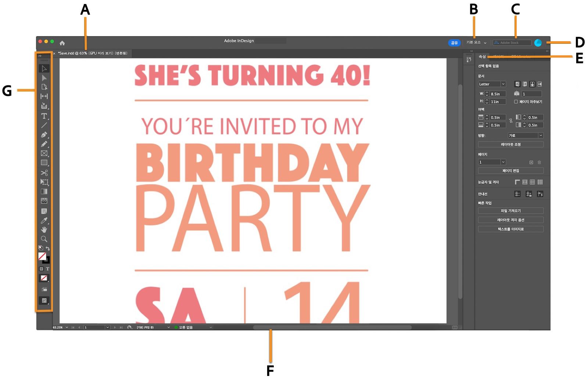The image size is (588, 380).
Task: Toggle show guides icon
Action: [517, 194]
